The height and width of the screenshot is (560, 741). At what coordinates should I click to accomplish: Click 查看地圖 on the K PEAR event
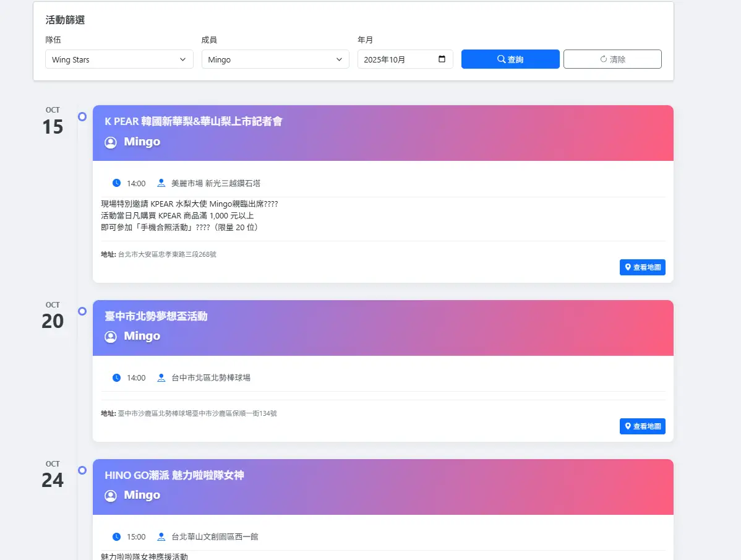(642, 267)
